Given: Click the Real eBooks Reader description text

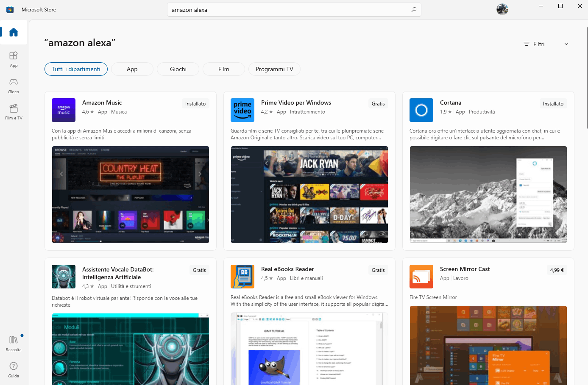Looking at the screenshot, I should click(x=309, y=301).
